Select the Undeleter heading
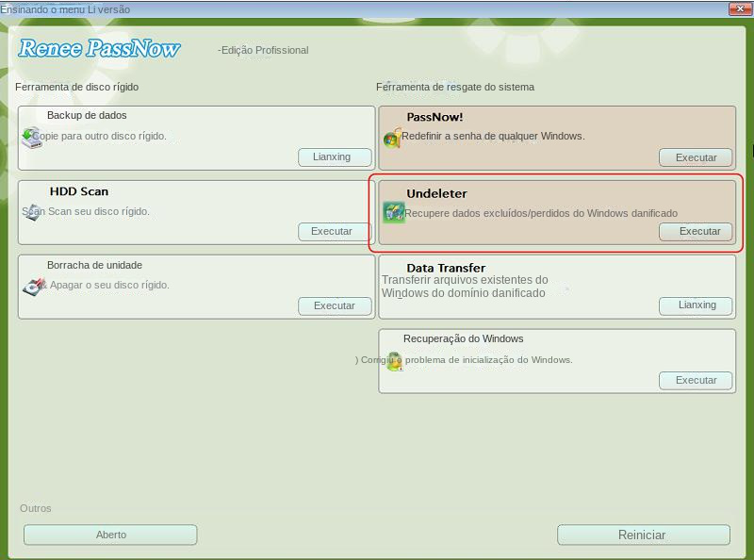 click(x=436, y=193)
